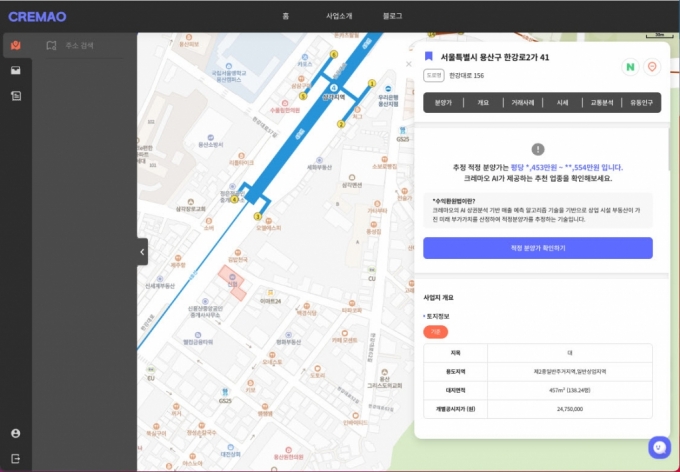
Task: Click the 삼각맨션 building marker
Action: [x=352, y=177]
